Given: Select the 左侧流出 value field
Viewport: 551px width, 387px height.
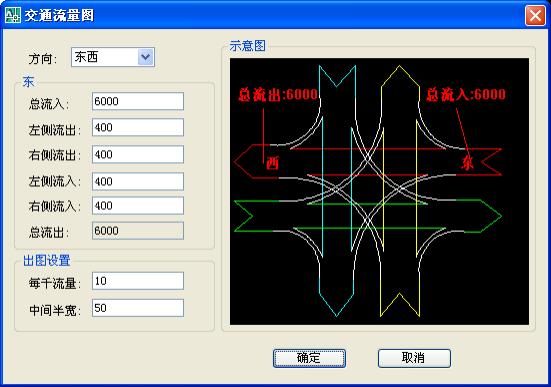Looking at the screenshot, I should [x=138, y=127].
